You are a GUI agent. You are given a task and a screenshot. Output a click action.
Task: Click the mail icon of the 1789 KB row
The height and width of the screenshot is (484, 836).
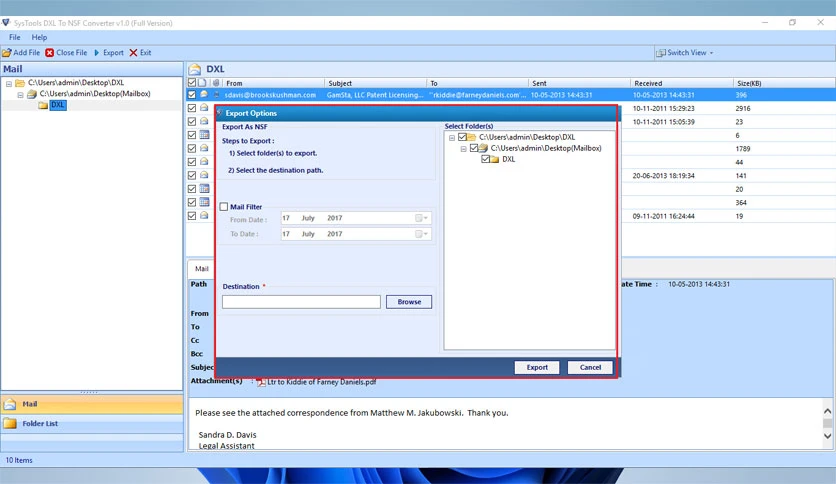(204, 148)
